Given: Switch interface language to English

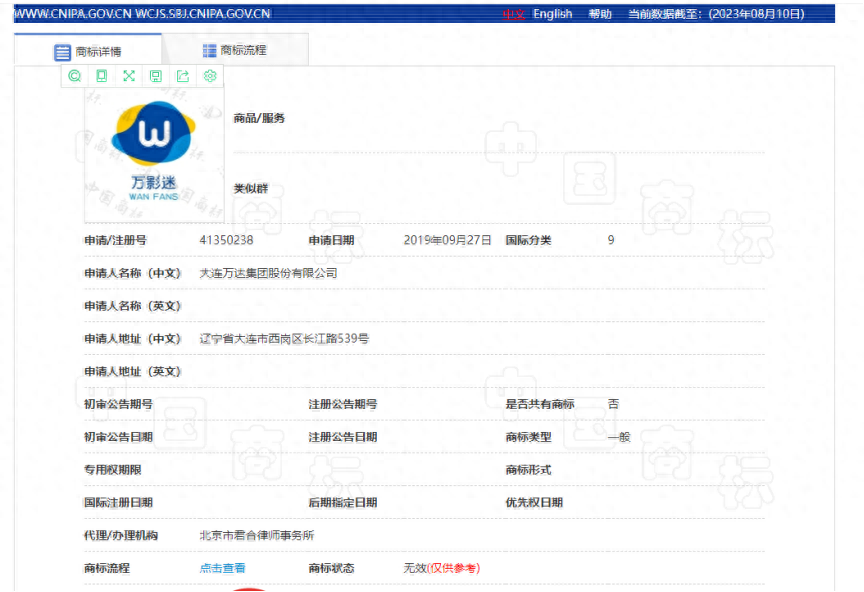Looking at the screenshot, I should [x=552, y=13].
